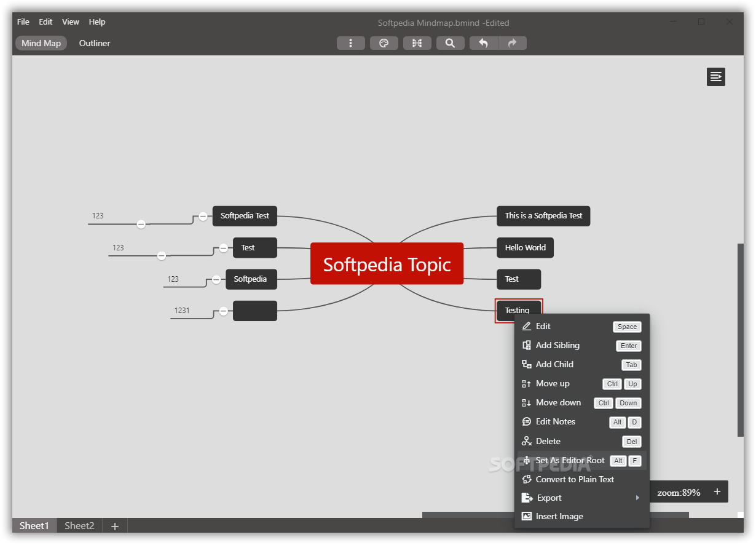This screenshot has height=545, width=756.
Task: Click the vertical scrollbar thumb
Action: [x=740, y=340]
